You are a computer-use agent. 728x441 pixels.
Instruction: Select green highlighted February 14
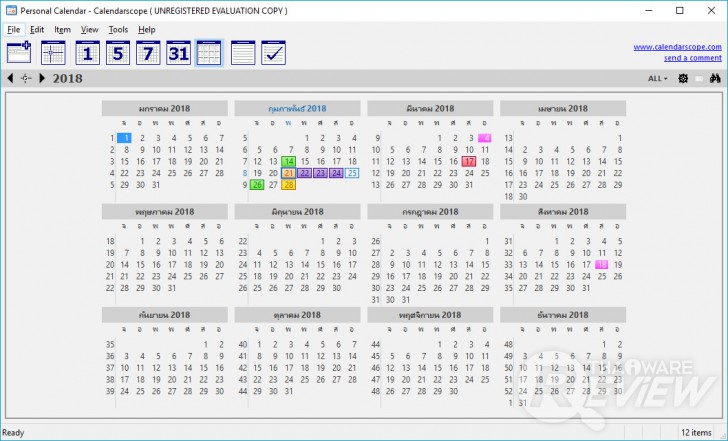coord(289,162)
